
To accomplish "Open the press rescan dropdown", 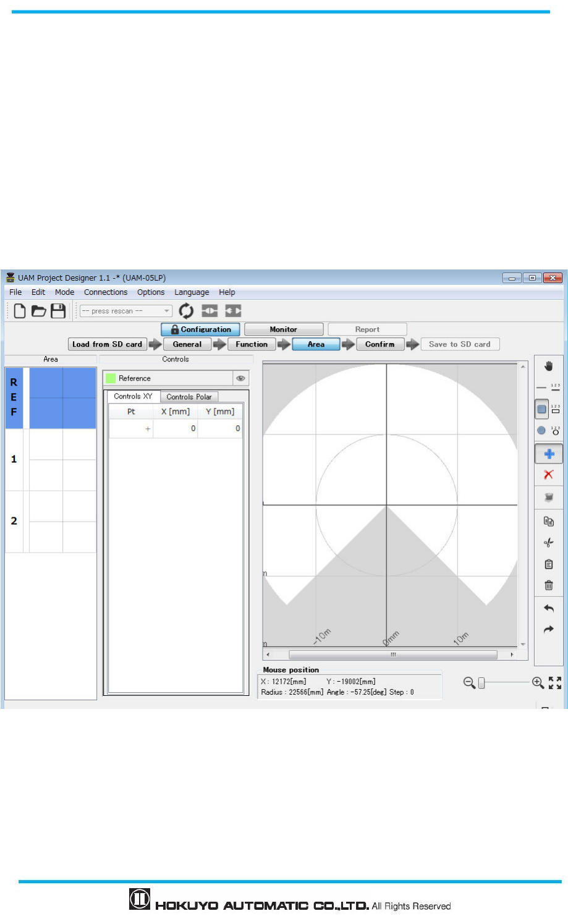I will [x=126, y=311].
